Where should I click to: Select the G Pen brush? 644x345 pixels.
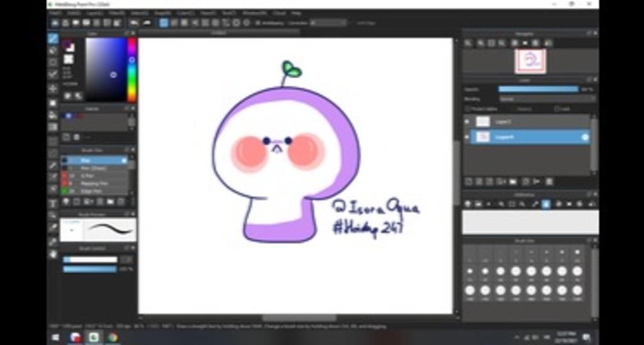(94, 176)
